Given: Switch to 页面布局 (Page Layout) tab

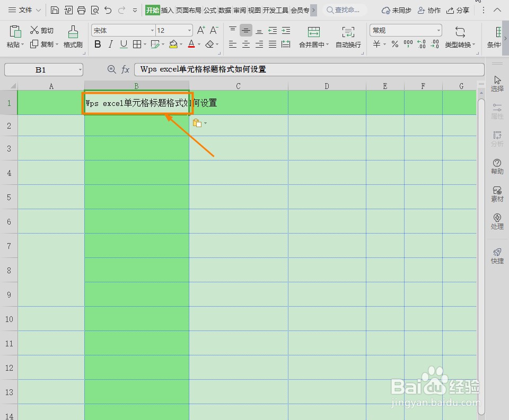Looking at the screenshot, I should coord(189,11).
